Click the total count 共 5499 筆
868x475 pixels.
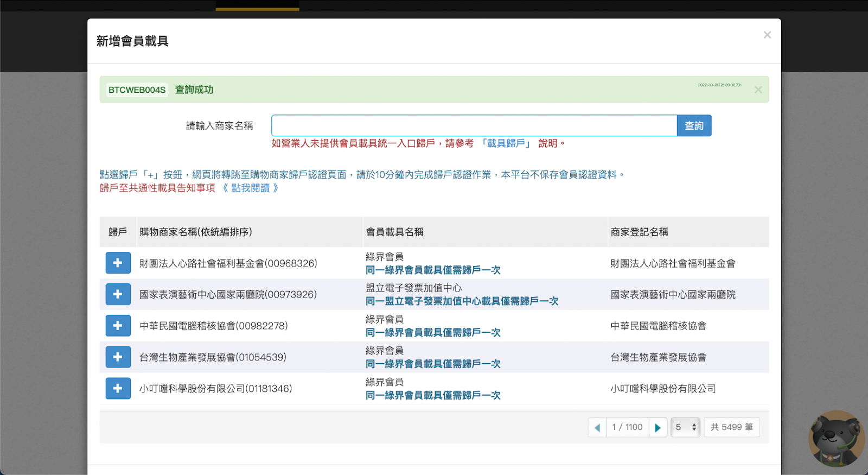pyautogui.click(x=732, y=427)
